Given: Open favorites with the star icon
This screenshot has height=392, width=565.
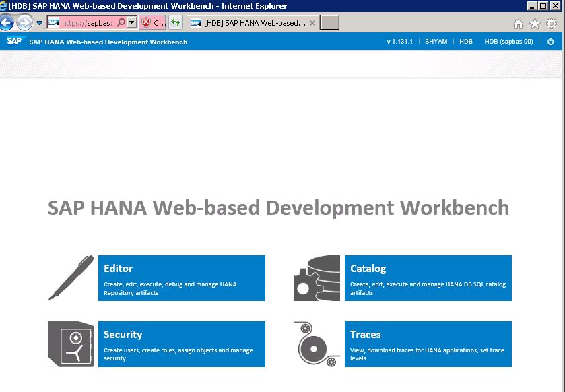Looking at the screenshot, I should click(x=535, y=24).
